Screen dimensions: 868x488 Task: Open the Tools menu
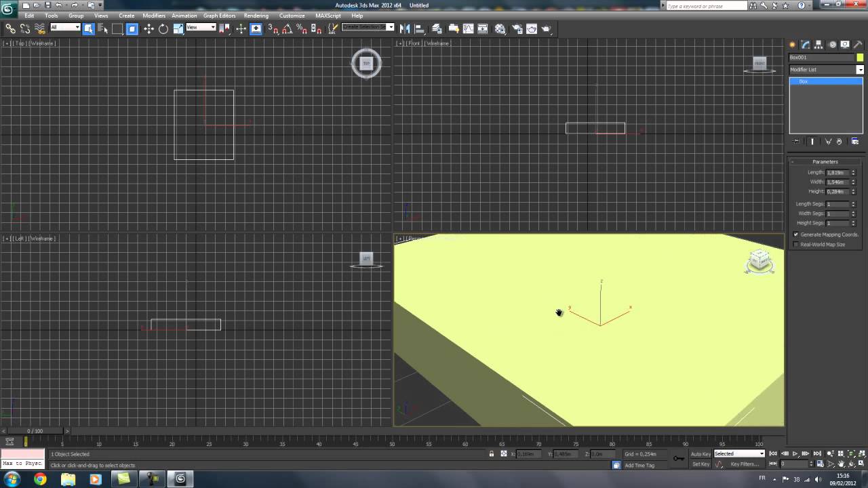click(52, 16)
